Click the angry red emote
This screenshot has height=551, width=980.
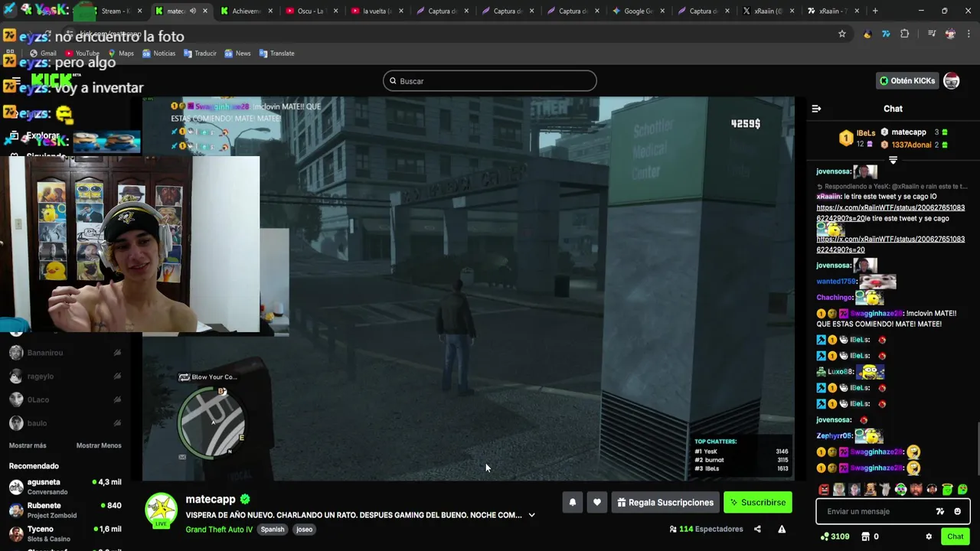click(x=824, y=490)
